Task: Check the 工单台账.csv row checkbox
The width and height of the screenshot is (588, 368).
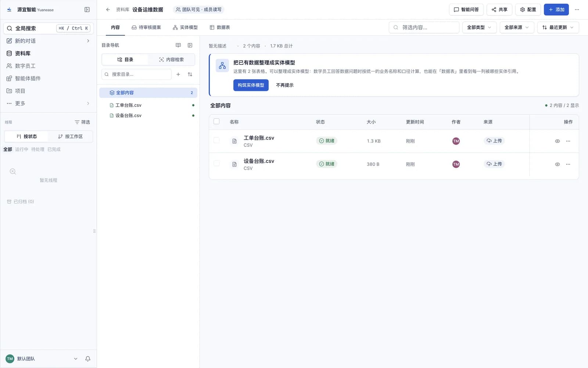Action: pyautogui.click(x=216, y=140)
